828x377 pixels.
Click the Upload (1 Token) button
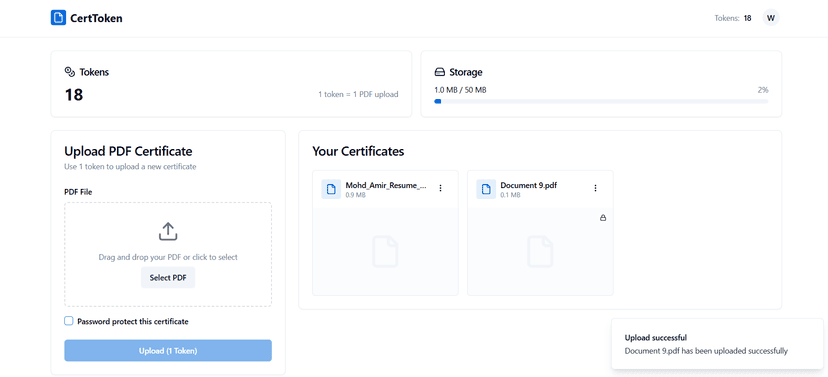click(168, 351)
